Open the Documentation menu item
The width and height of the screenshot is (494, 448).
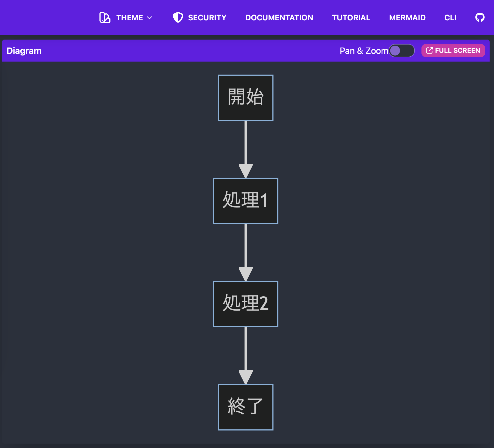click(x=279, y=18)
